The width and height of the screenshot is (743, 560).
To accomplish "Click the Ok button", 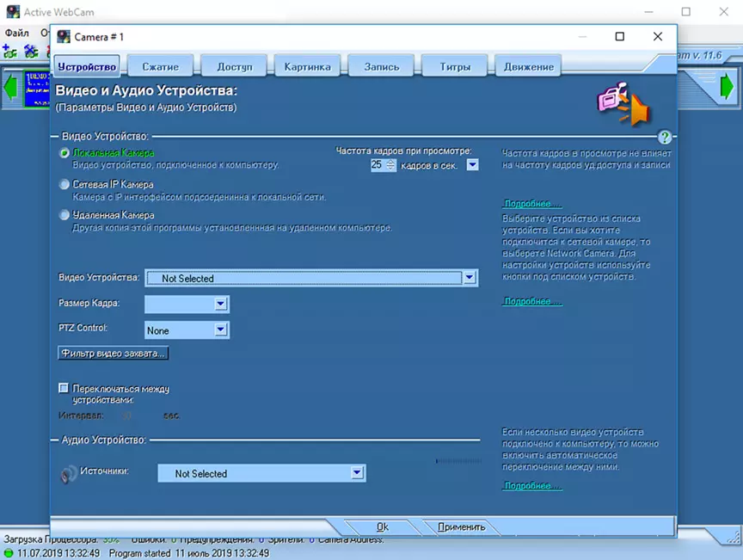I will click(383, 526).
